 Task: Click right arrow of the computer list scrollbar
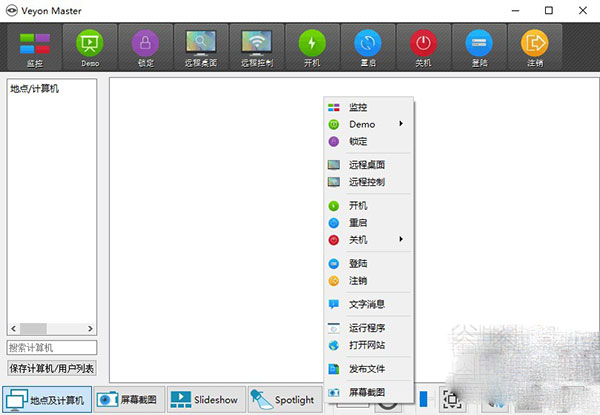pyautogui.click(x=90, y=329)
